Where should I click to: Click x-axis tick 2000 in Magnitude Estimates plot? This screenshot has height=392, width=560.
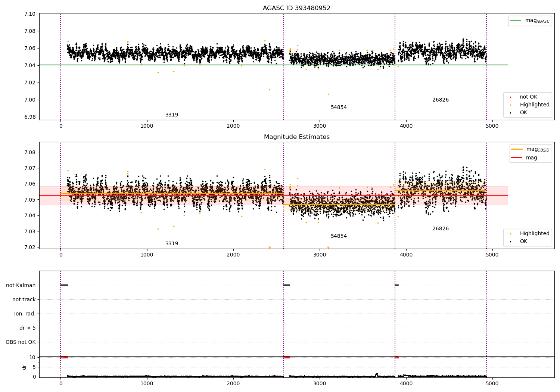(233, 255)
